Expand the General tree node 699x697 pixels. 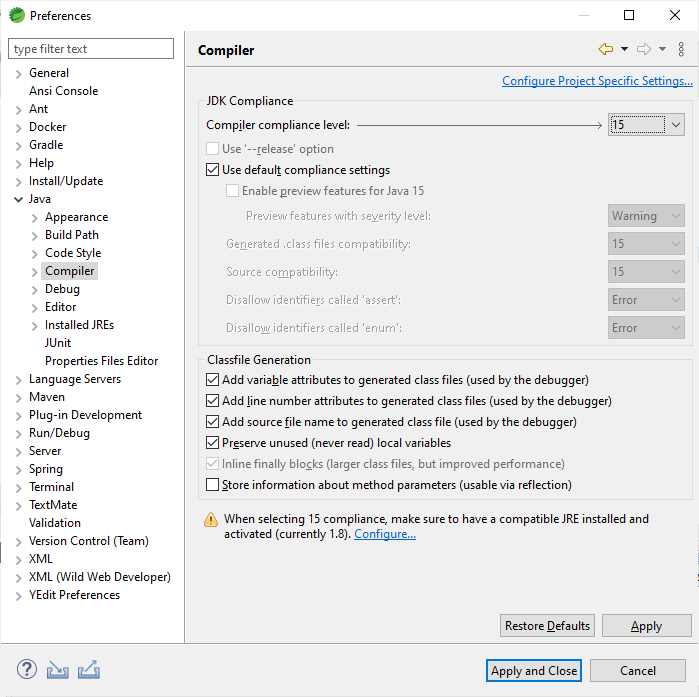18,74
